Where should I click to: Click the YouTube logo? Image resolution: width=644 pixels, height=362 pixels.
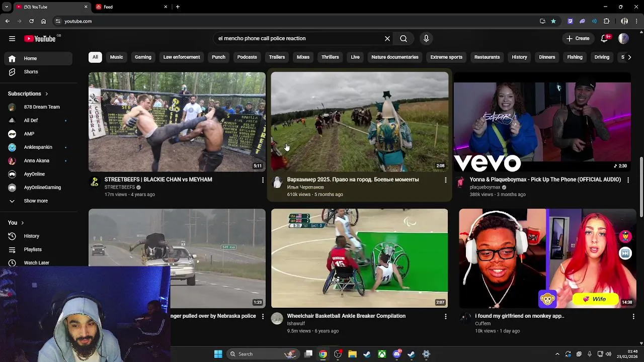click(x=40, y=39)
